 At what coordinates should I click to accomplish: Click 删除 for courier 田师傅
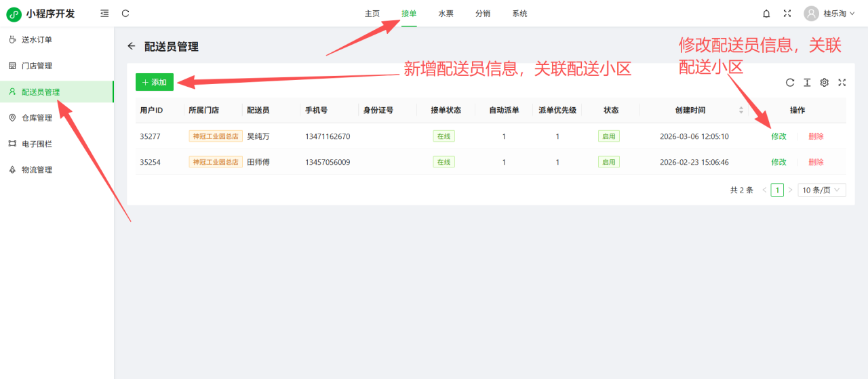[x=816, y=162]
